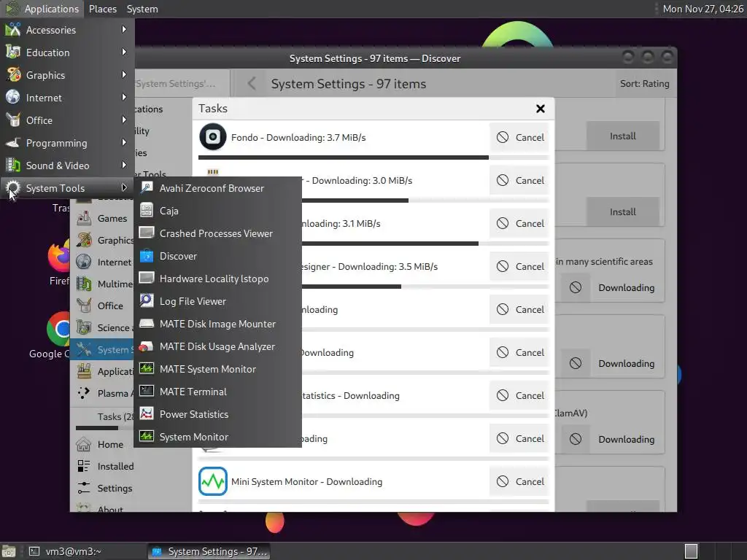
Task: Click the Internet globe icon in Applications menu
Action: coord(13,98)
